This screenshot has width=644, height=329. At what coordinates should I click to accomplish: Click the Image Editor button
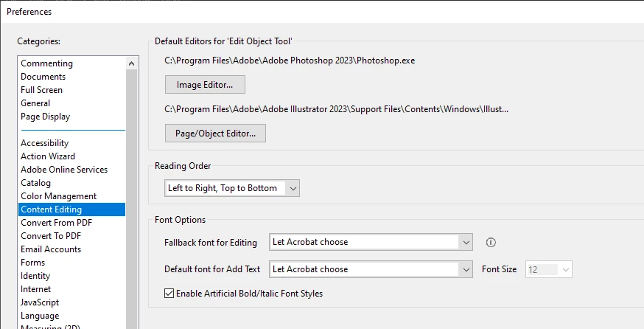coord(205,85)
